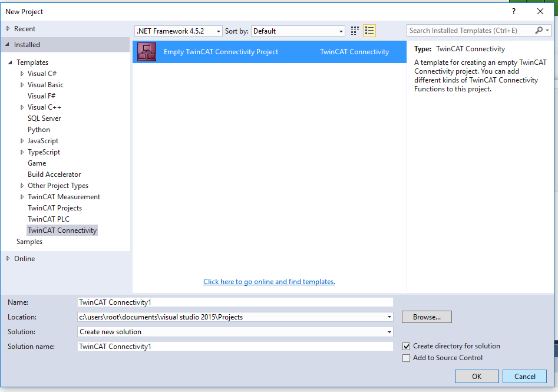The height and width of the screenshot is (392, 558).
Task: Select TwinCAT PLC category
Action: coord(48,219)
